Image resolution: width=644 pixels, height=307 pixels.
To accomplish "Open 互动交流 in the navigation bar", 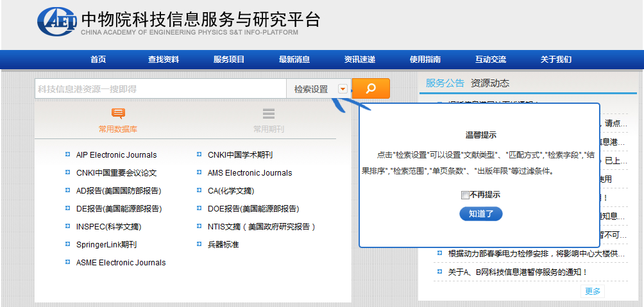I will point(491,60).
